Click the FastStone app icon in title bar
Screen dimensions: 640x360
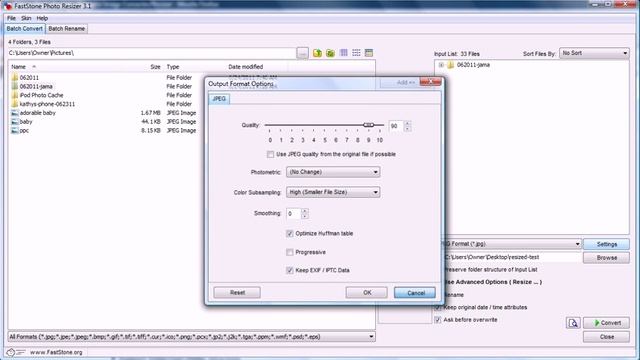click(x=7, y=6)
